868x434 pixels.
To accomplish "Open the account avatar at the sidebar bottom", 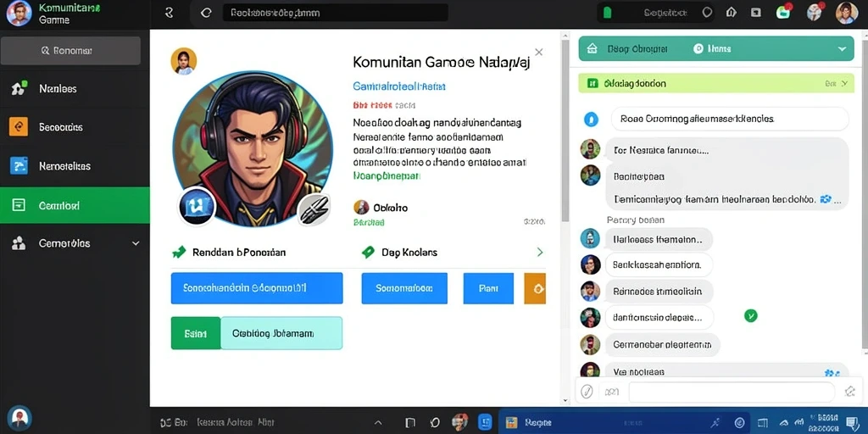I will [19, 419].
